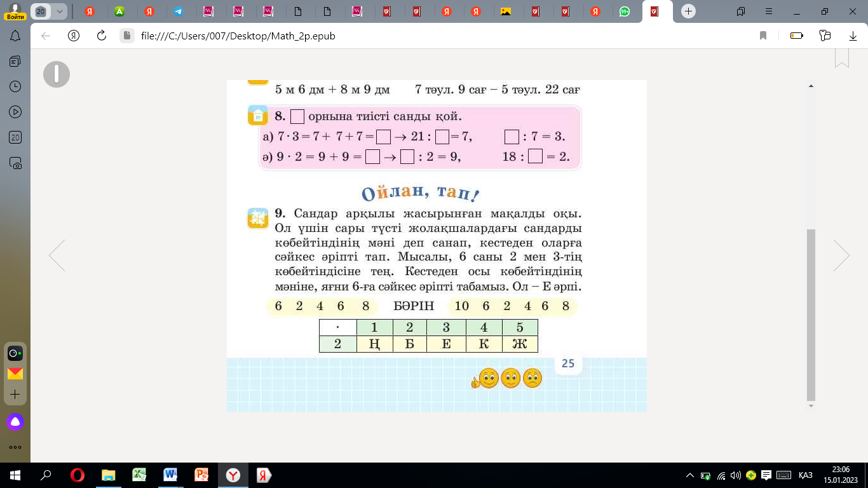Screen dimensions: 868x488
Task: Open Opera from the taskbar
Action: click(78, 475)
